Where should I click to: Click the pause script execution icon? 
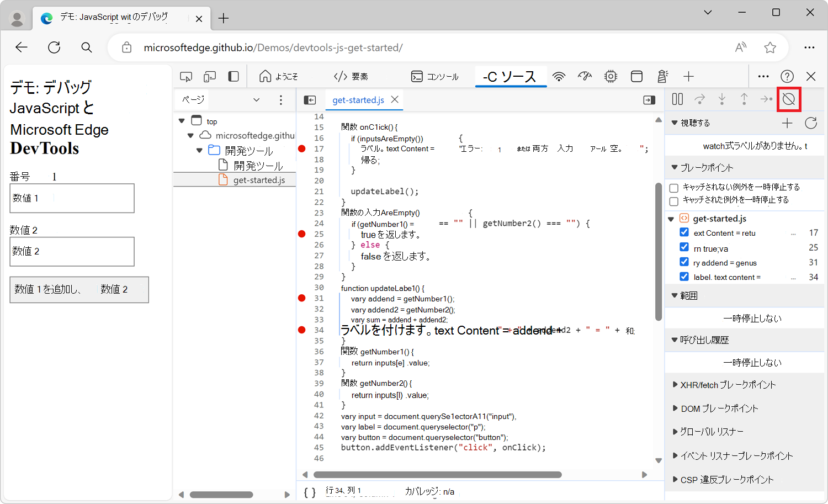[677, 99]
